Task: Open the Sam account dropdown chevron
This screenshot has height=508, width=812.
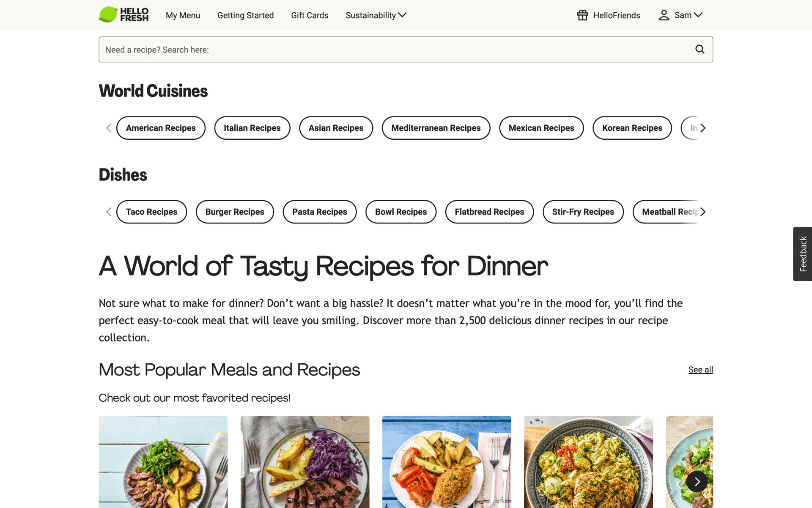Action: (698, 15)
